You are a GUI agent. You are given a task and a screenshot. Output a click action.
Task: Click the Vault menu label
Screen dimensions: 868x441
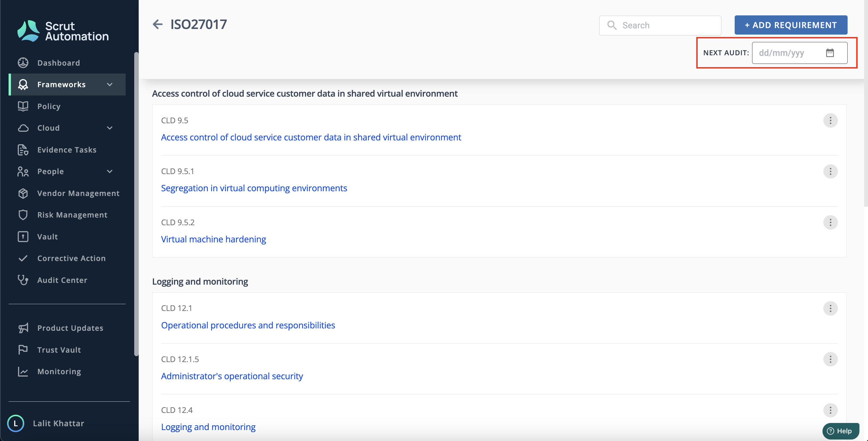(x=48, y=237)
